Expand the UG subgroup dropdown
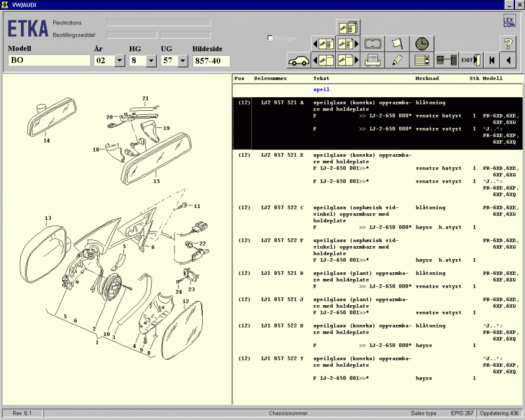525x420 pixels. tap(182, 60)
